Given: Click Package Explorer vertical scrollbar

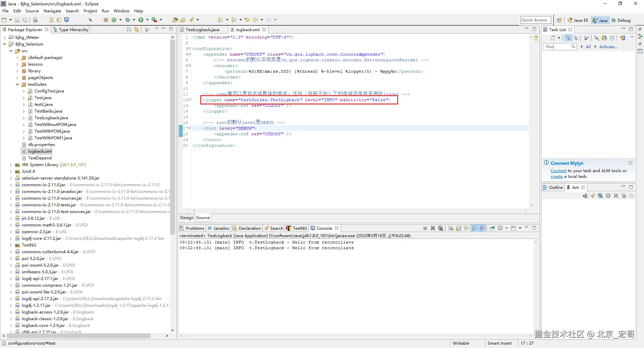Looking at the screenshot, I should click(172, 134).
